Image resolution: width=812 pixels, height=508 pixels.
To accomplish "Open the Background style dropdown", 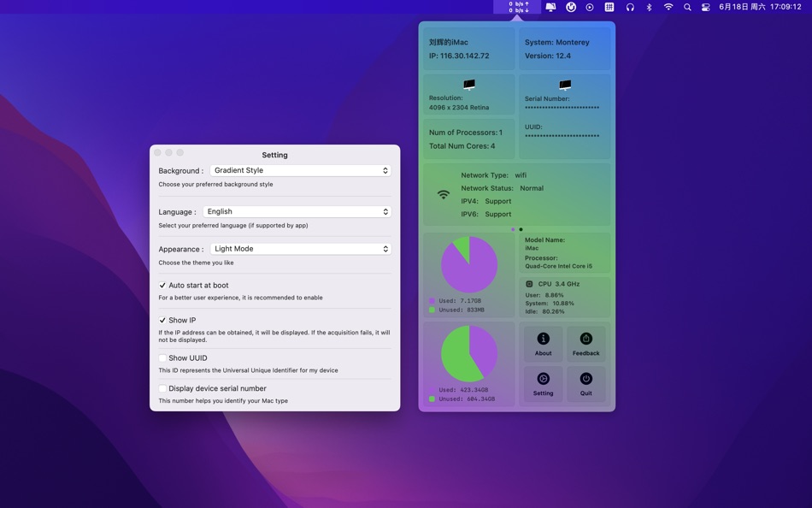I will 300,170.
